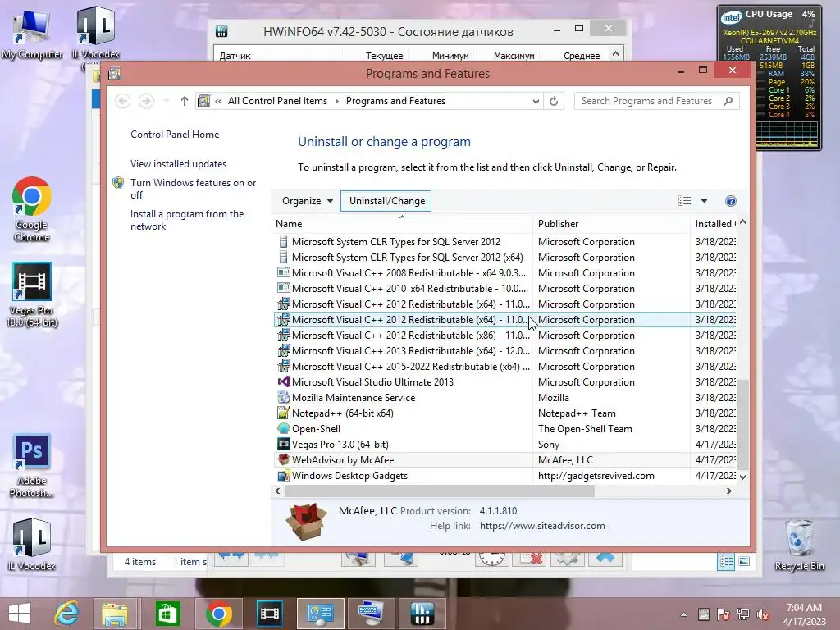840x630 pixels.
Task: Sort by the Installed On column header
Action: pyautogui.click(x=714, y=224)
